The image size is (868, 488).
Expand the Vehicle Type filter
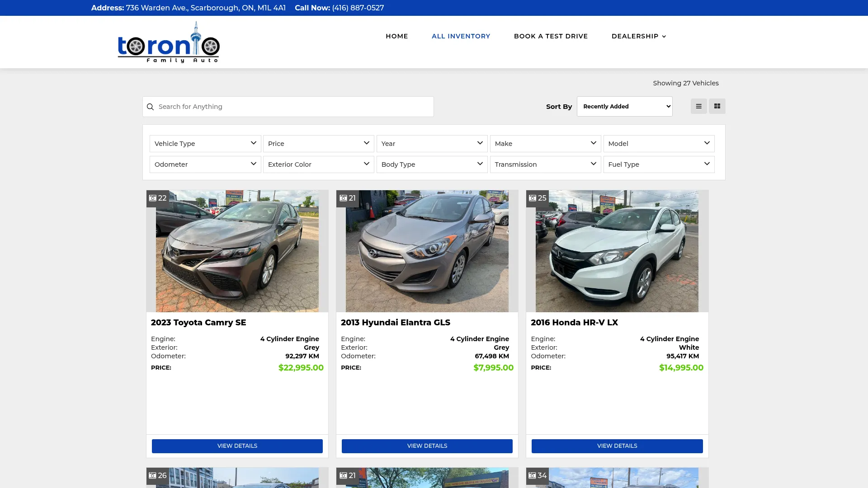(x=205, y=144)
